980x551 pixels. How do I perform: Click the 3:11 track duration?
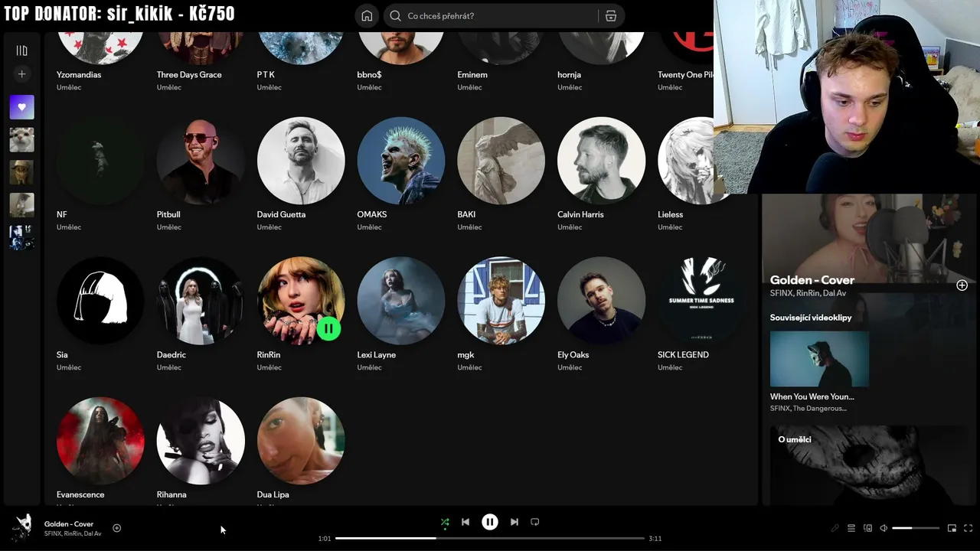tap(655, 539)
